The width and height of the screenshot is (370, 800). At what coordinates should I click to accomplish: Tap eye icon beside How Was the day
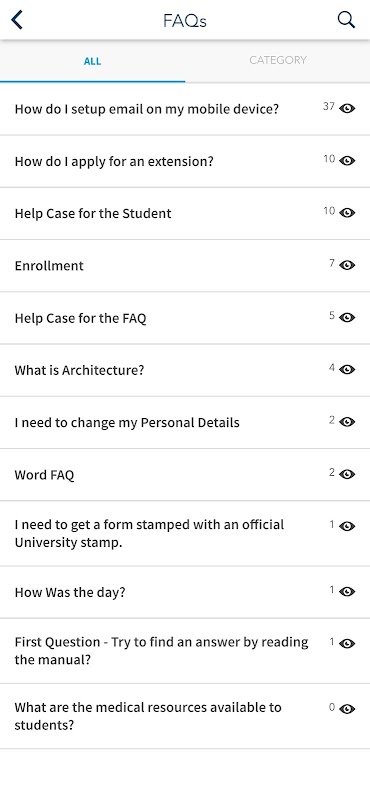(x=347, y=591)
